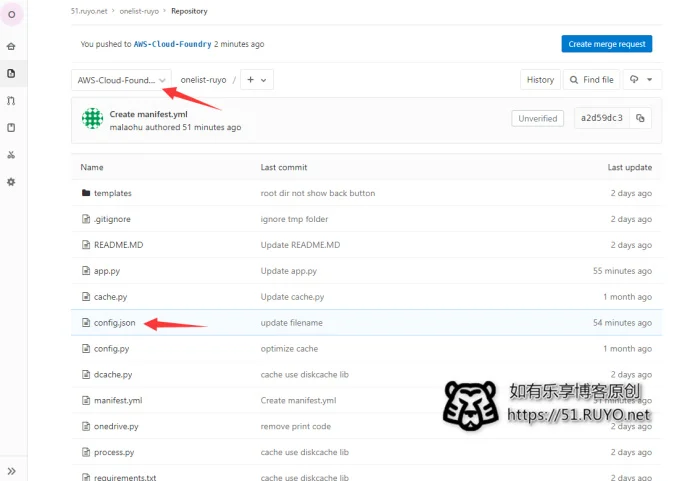This screenshot has height=481, width=690.
Task: Click malaohu's avatar image
Action: click(92, 118)
